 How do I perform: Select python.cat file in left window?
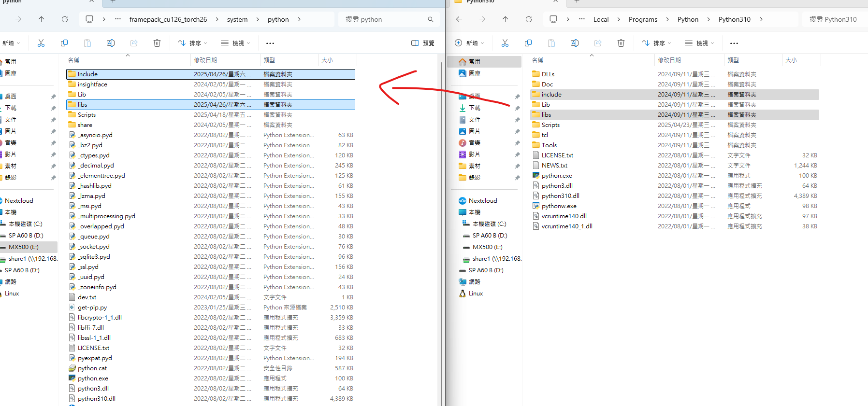(211, 368)
